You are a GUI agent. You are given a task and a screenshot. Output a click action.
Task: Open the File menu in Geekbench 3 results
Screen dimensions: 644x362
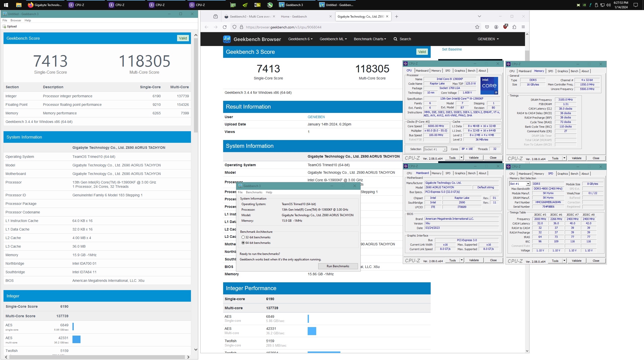(x=5, y=20)
